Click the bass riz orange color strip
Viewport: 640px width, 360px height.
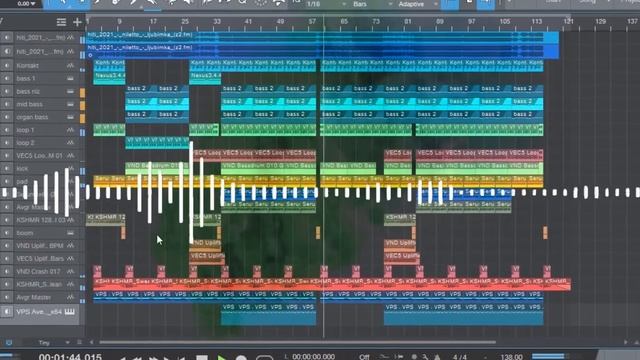(x=82, y=93)
